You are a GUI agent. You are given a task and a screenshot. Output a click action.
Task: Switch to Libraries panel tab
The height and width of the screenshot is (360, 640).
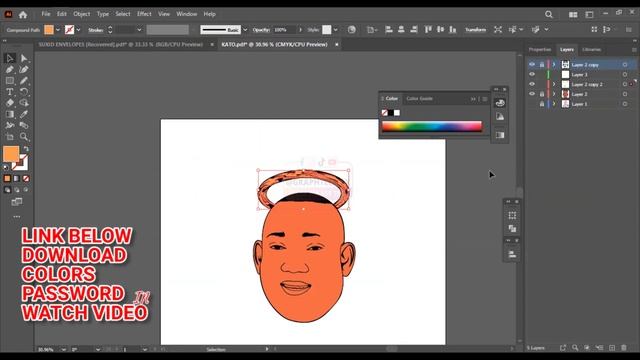pos(591,50)
